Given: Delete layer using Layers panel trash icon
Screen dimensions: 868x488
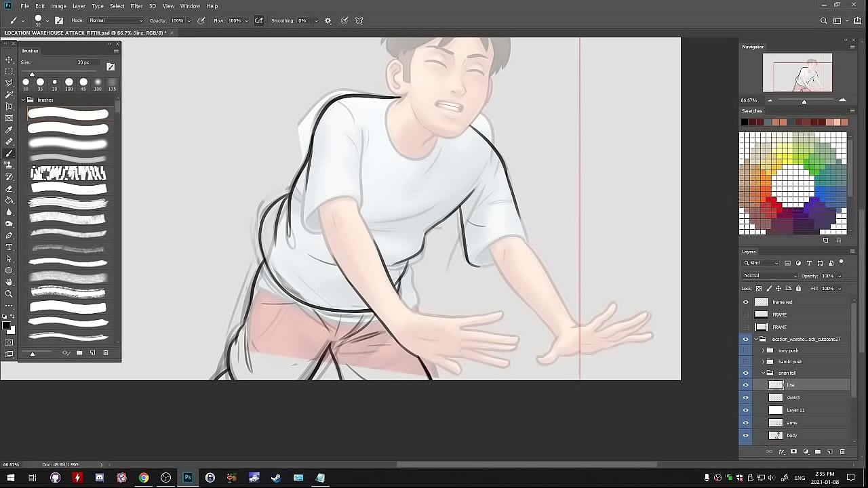Looking at the screenshot, I should (842, 451).
